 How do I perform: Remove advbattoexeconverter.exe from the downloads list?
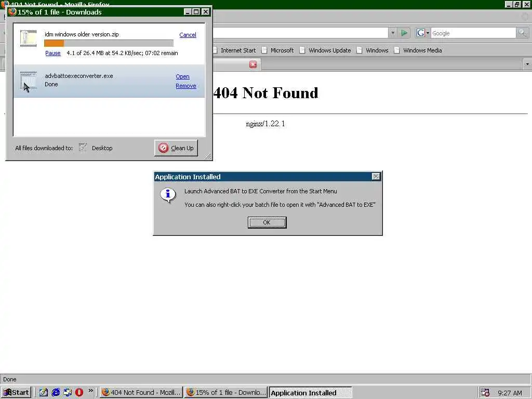[186, 86]
